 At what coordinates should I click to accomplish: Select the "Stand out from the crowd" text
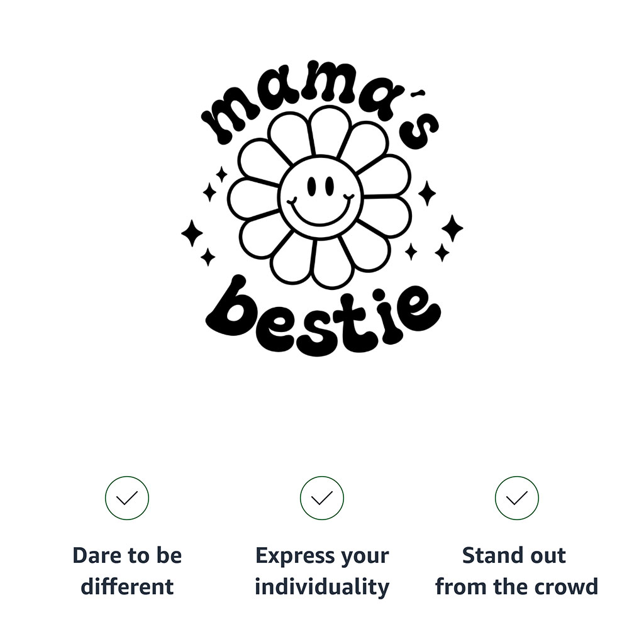pos(516,571)
